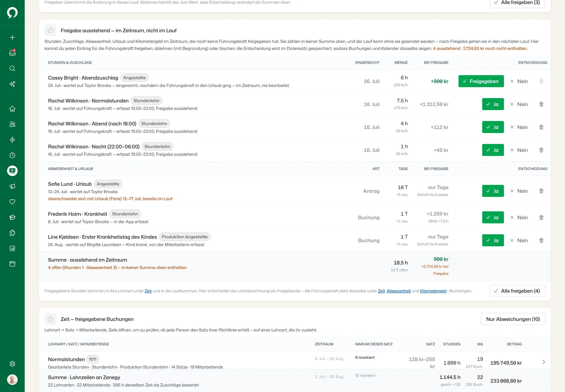This screenshot has height=392, width=565.
Task: Click the plus create icon in sidebar
Action: tap(12, 37)
